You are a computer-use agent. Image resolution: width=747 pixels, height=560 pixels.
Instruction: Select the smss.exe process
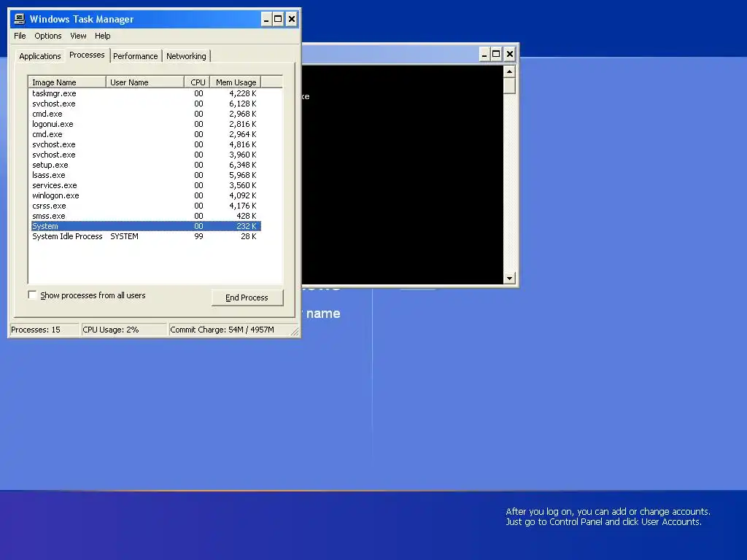point(146,216)
